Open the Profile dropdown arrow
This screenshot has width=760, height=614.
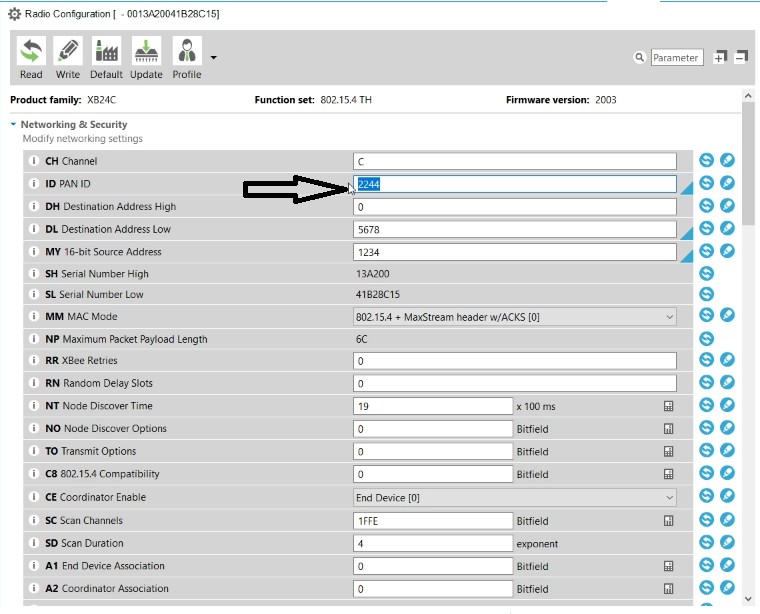213,58
